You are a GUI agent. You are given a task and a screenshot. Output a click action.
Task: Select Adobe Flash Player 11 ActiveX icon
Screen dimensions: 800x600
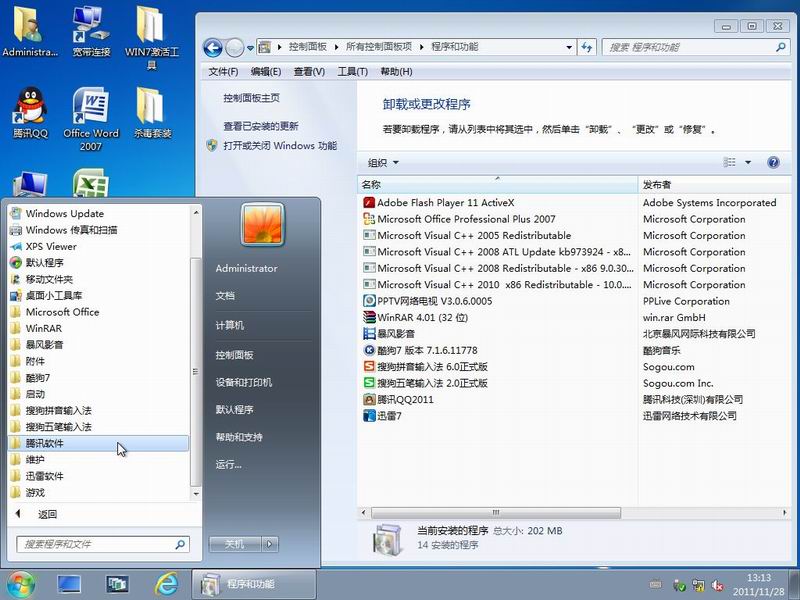(x=369, y=203)
